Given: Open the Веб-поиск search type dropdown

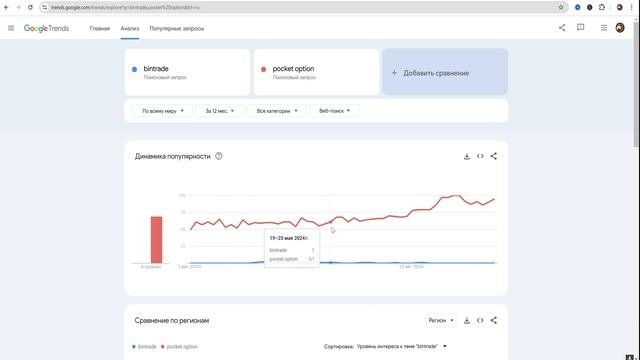Looking at the screenshot, I should [x=334, y=111].
